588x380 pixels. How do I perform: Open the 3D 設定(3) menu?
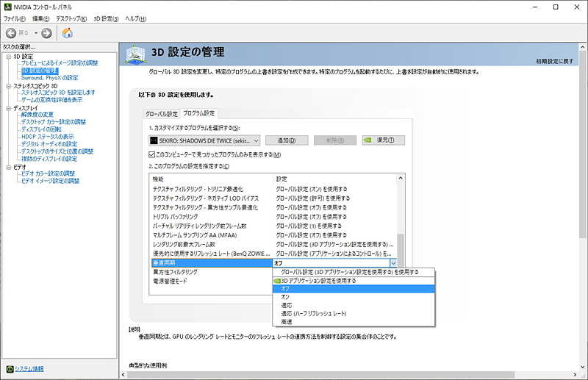(106, 19)
